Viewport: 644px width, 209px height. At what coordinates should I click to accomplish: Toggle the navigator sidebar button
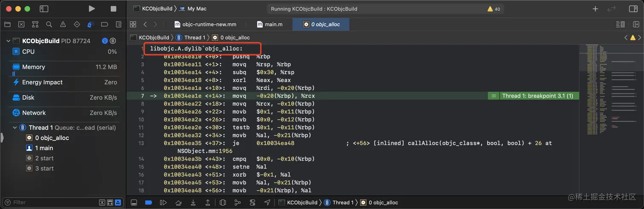coord(44,9)
